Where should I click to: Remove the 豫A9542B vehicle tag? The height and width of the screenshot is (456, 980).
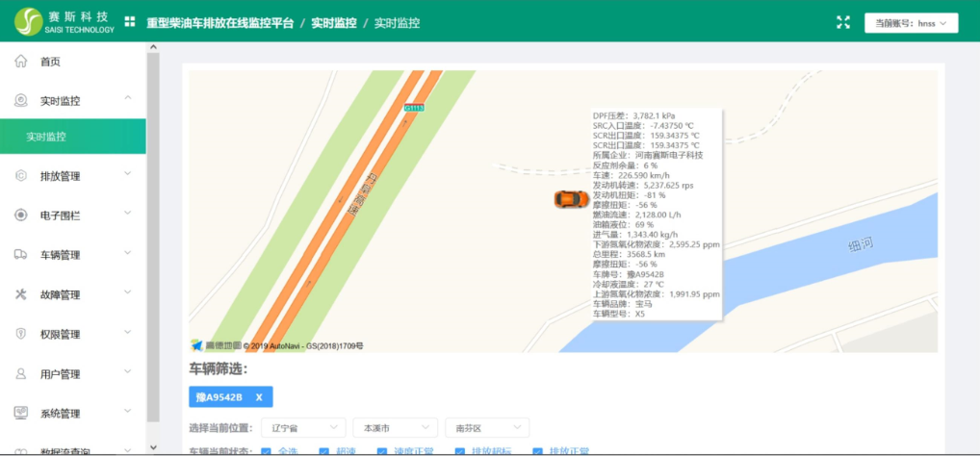tap(258, 397)
